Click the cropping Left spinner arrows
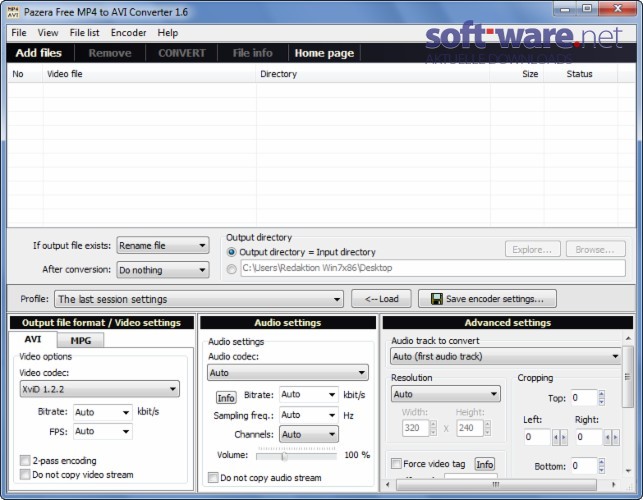This screenshot has width=643, height=500. (x=560, y=437)
